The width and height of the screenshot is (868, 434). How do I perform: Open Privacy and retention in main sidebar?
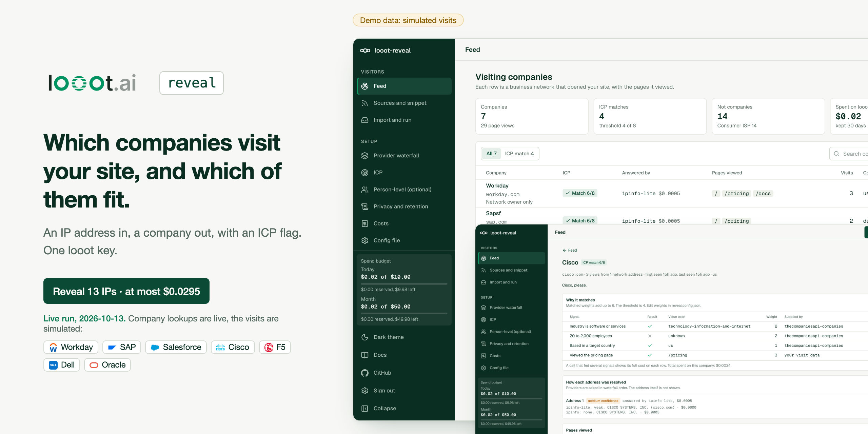coord(404,206)
